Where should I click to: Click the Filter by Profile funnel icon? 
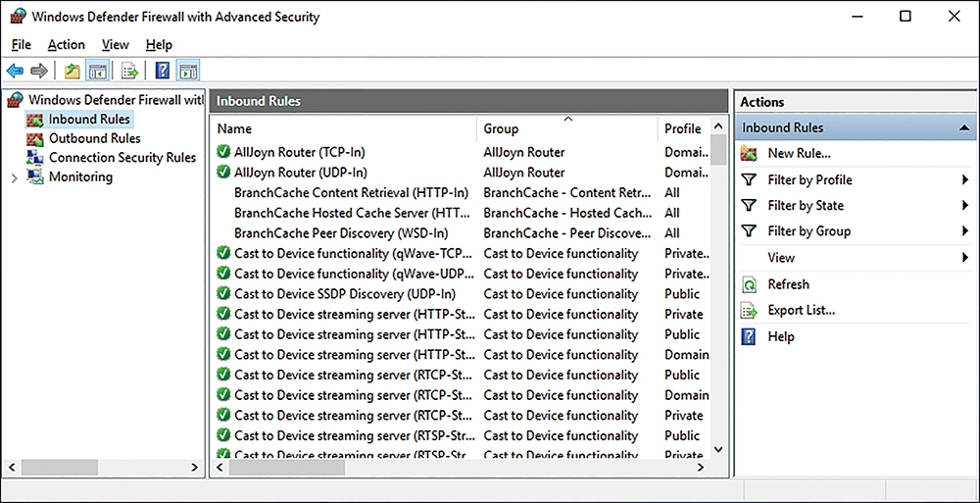click(x=749, y=180)
